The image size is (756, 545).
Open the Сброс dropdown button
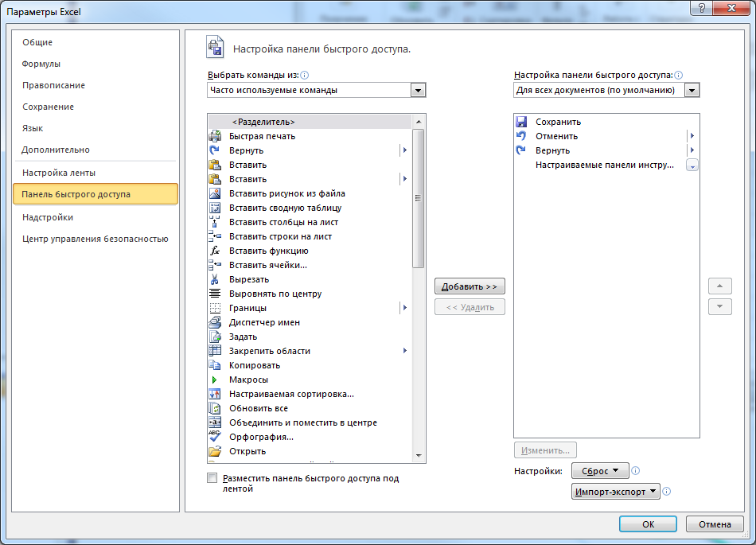pos(600,471)
